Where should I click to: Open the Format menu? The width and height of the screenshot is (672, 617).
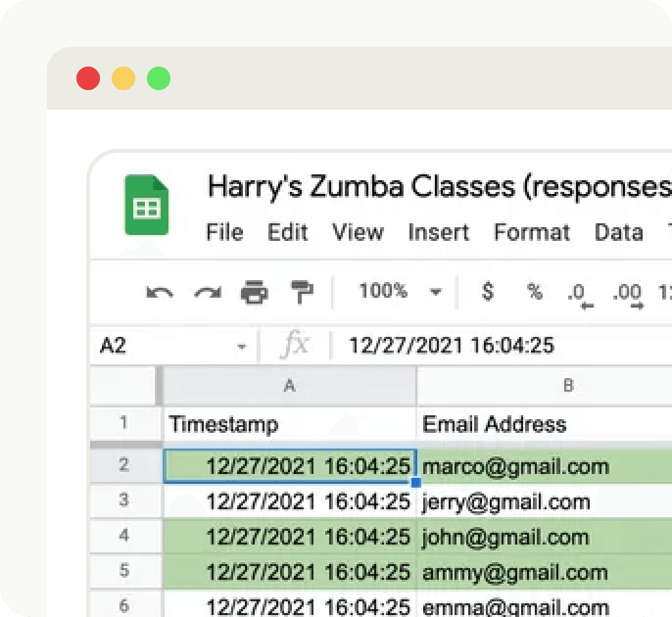532,232
